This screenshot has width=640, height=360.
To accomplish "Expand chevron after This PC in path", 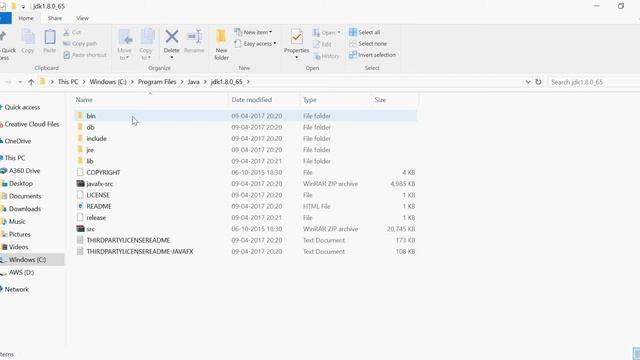I will pos(84,82).
